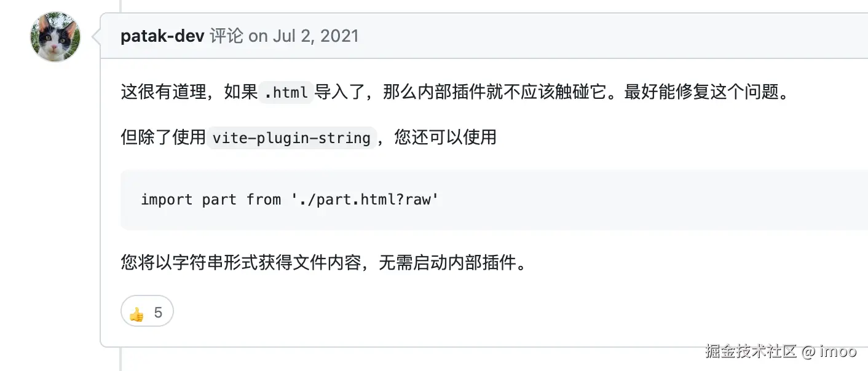
Task: Click the 'import' keyword in the code block
Action: click(167, 200)
